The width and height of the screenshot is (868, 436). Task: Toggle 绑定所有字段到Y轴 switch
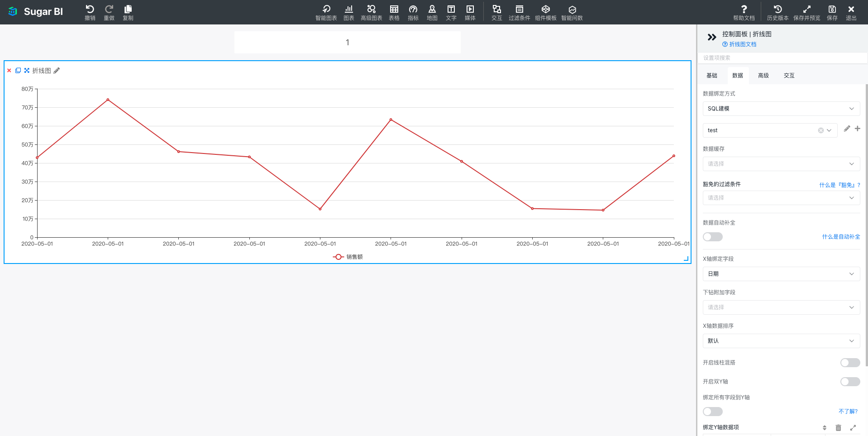click(713, 412)
